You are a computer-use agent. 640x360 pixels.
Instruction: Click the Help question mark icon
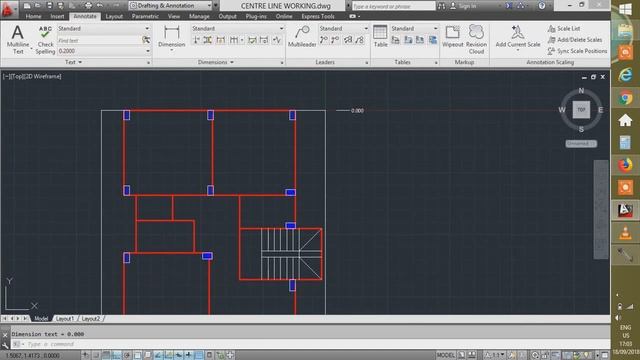(x=542, y=6)
